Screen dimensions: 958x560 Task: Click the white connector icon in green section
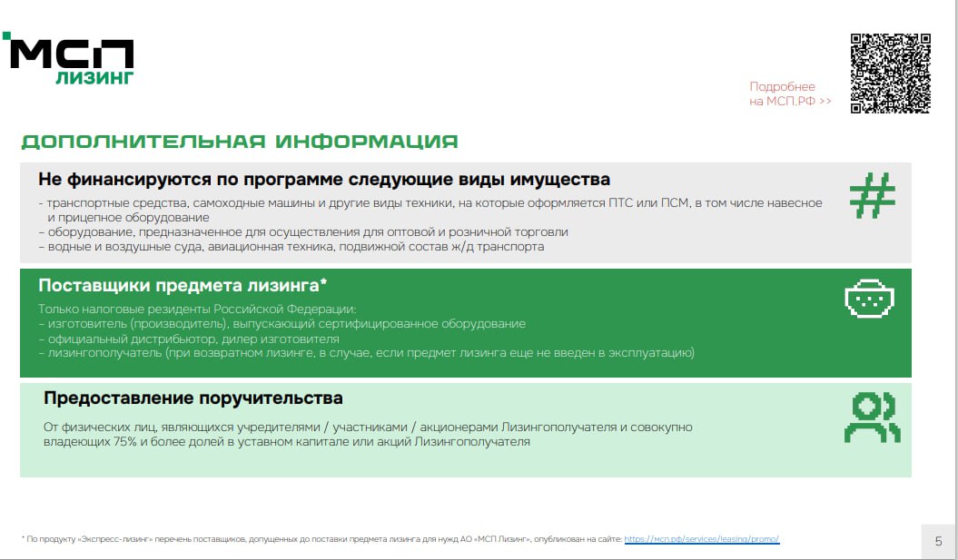click(871, 300)
